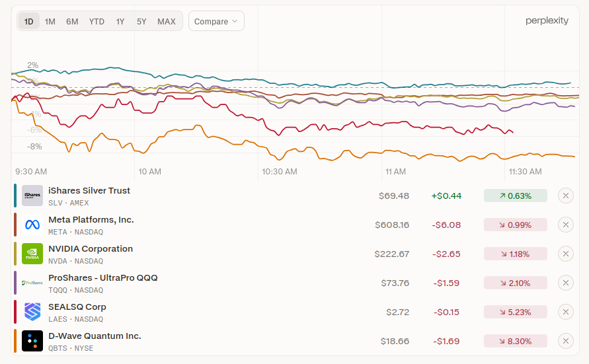Click the QBTS · NYSE ticker text
Screen dimensions: 589x364
click(71, 348)
